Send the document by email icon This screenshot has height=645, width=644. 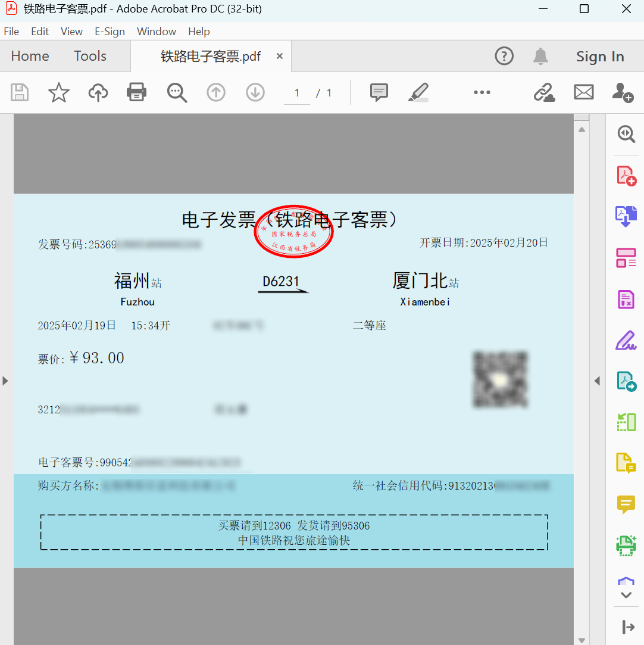(583, 92)
